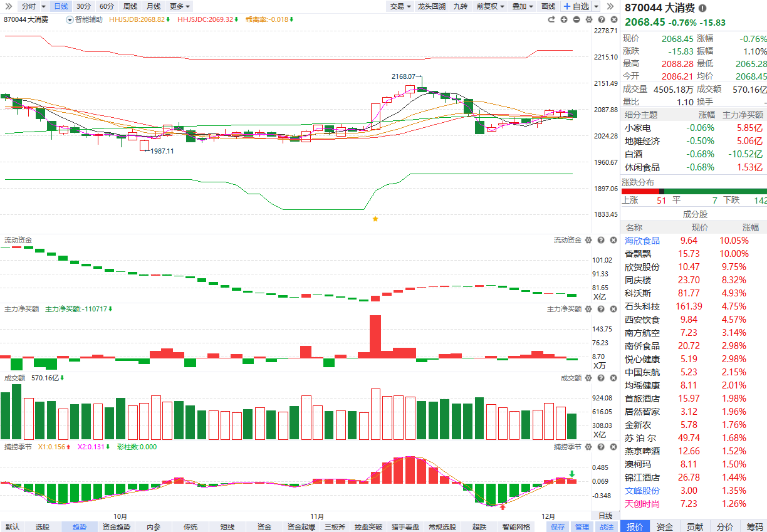767x532 pixels.
Task: Select the 智能网格 bottom tab
Action: [516, 527]
